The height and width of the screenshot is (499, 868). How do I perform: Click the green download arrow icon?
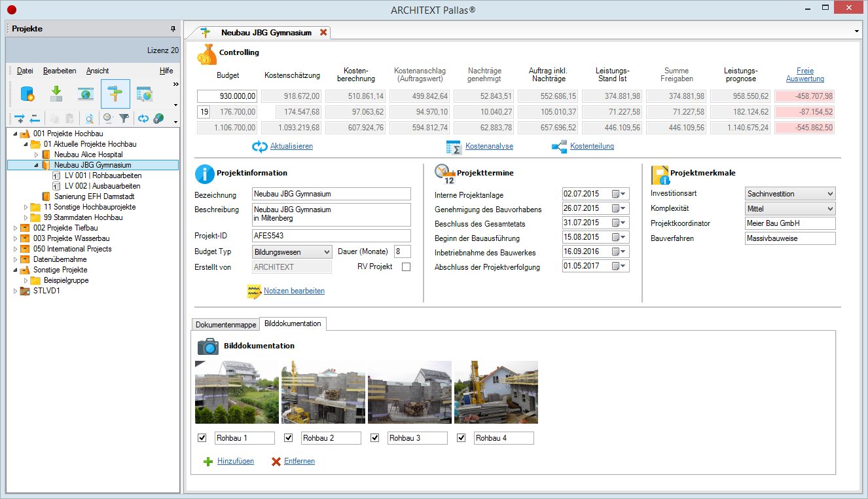pyautogui.click(x=56, y=94)
